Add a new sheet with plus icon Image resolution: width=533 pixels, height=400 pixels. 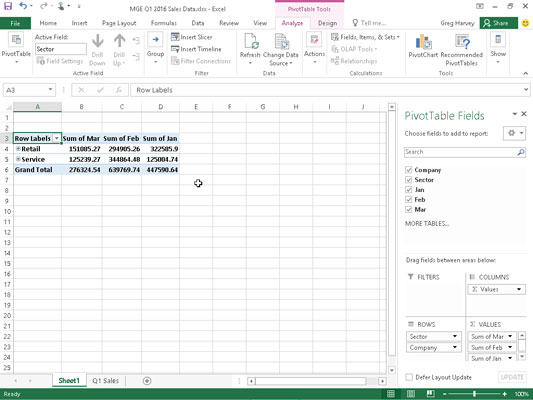tap(147, 381)
